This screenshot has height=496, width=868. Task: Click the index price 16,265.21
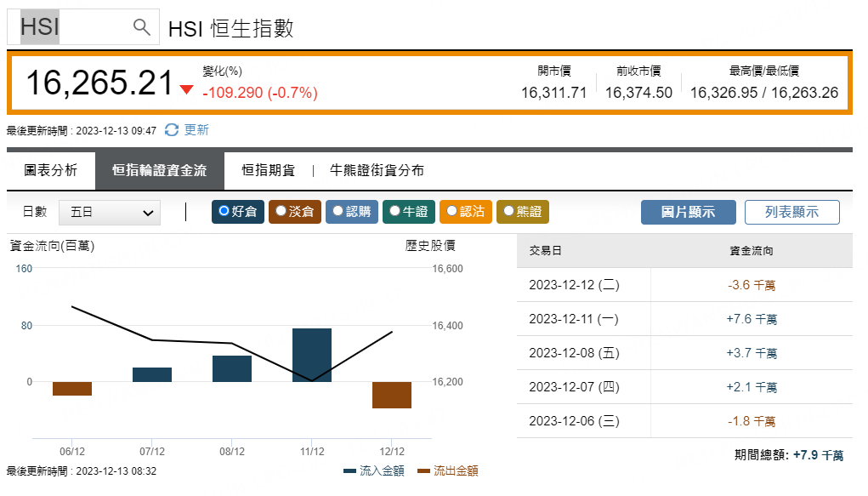100,83
